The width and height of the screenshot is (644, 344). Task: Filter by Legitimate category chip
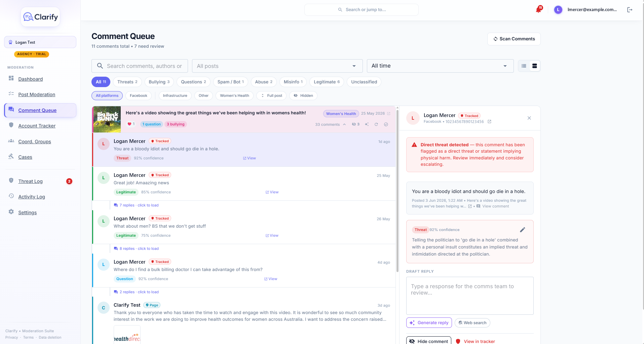click(327, 82)
